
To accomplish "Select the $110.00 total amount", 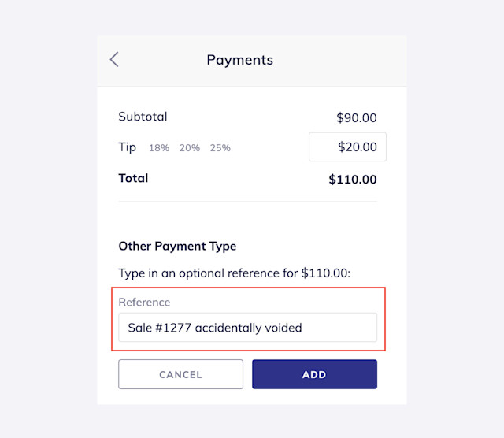I will coord(353,180).
